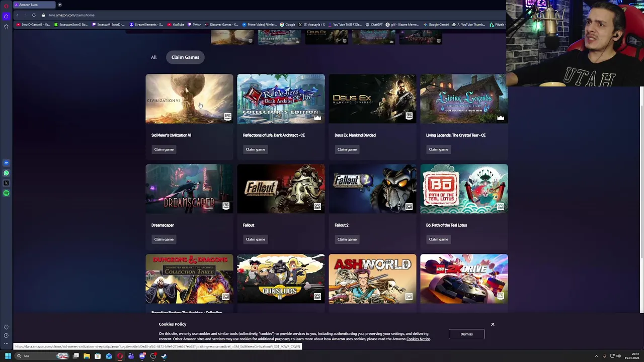
Task: Click the Windows taskbar search box
Action: coord(42,356)
